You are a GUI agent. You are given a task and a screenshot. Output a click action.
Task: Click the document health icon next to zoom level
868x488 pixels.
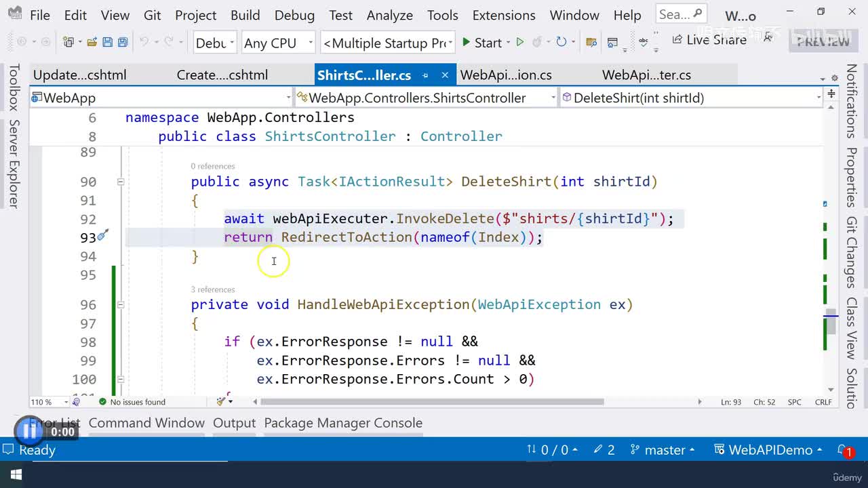(76, 402)
